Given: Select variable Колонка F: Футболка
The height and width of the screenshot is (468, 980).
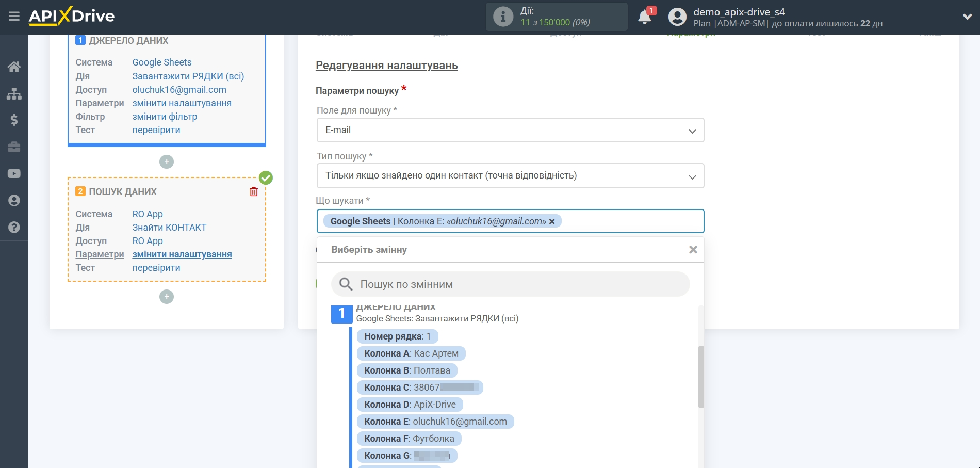Looking at the screenshot, I should point(409,439).
